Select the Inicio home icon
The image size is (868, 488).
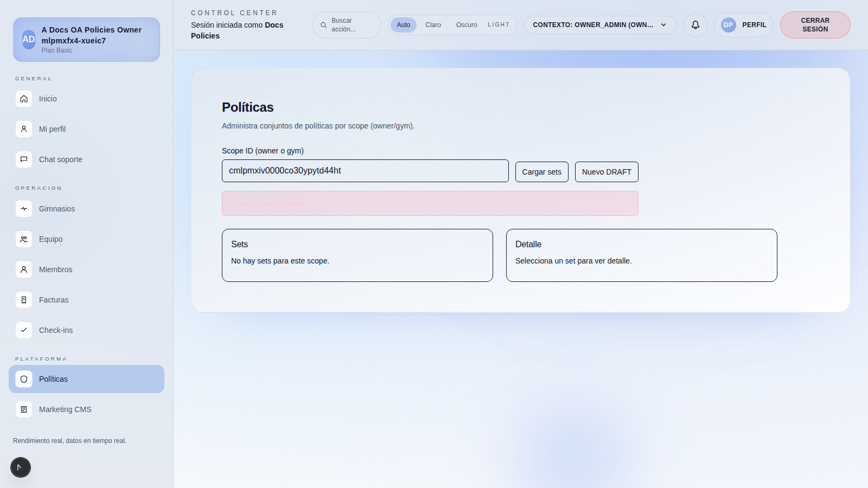[24, 99]
